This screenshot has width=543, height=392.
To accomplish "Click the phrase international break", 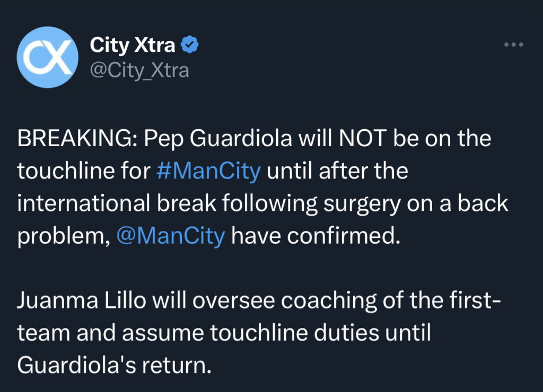I will [106, 203].
